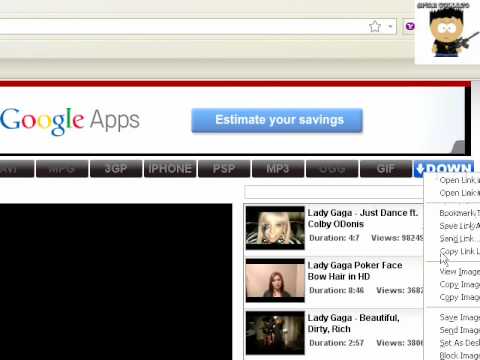This screenshot has height=360, width=480.
Task: Click the South Park avatar image
Action: click(x=448, y=32)
